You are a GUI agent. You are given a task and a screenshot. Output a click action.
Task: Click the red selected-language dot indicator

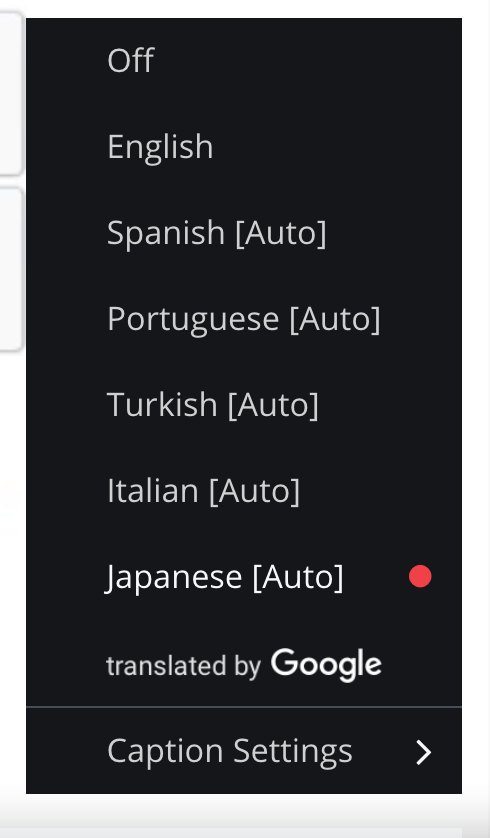coord(420,577)
